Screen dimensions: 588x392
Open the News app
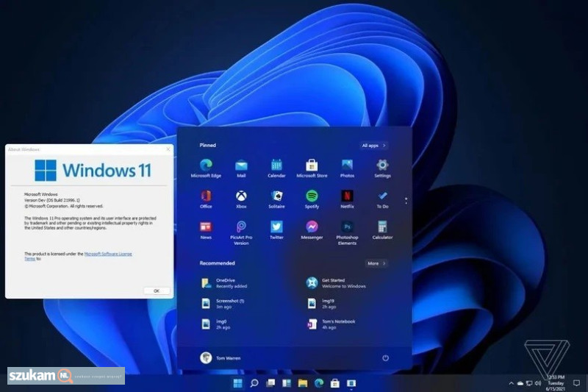coord(206,230)
